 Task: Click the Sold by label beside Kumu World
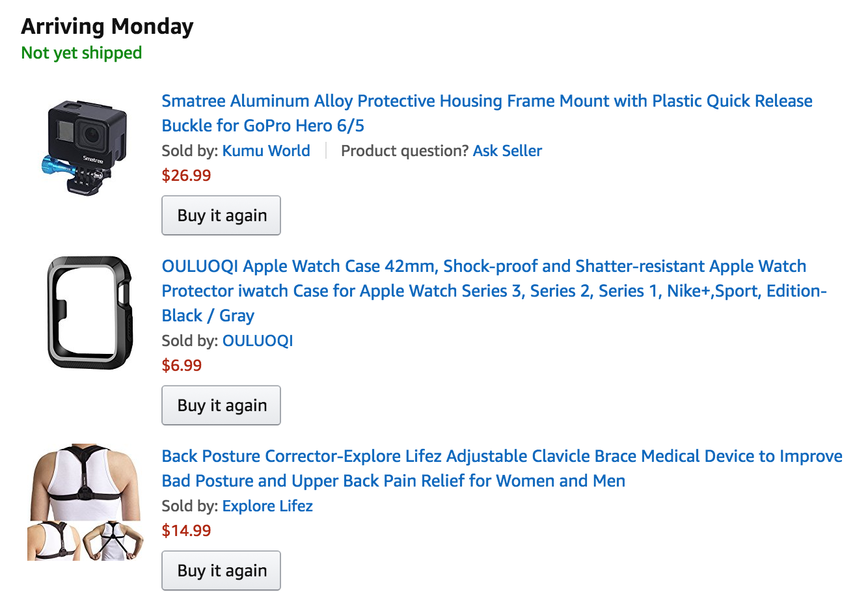pos(189,151)
